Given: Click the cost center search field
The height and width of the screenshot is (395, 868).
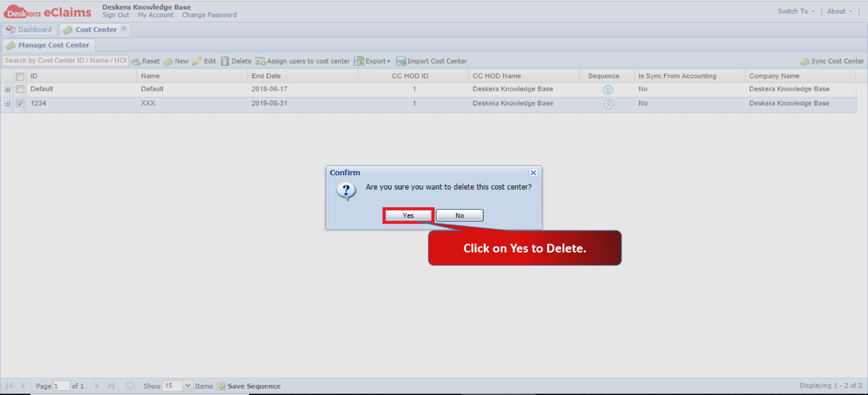Looking at the screenshot, I should pos(65,61).
